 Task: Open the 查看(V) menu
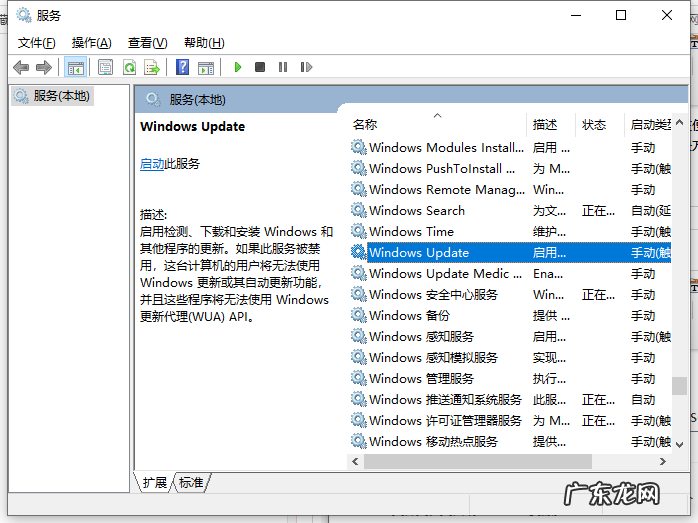147,43
